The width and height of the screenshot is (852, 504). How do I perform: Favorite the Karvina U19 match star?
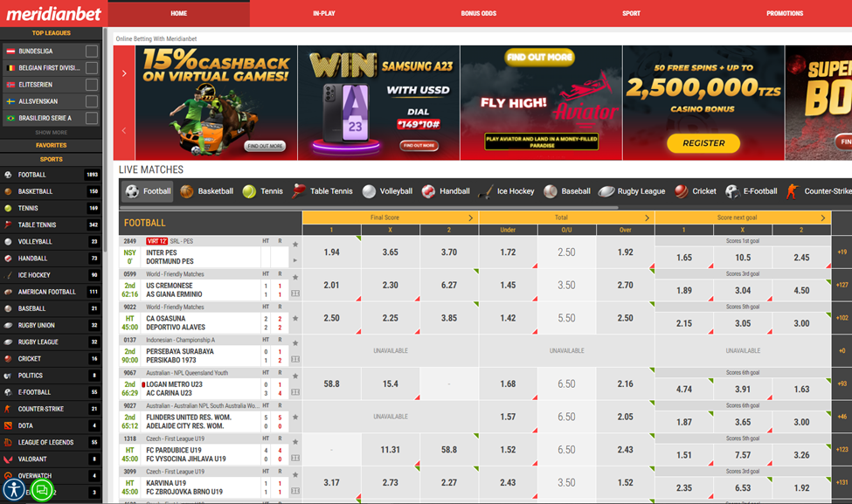point(295,474)
